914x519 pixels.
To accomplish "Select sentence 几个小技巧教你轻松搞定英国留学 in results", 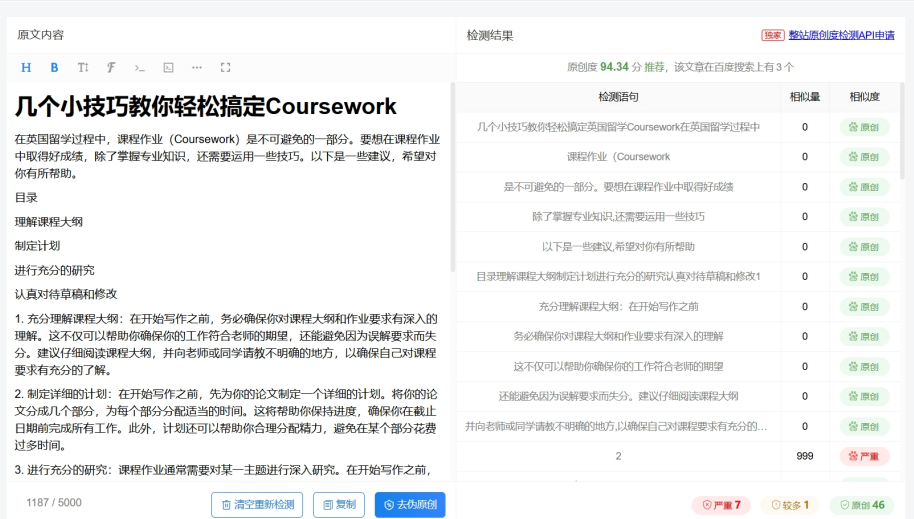I will 618,127.
